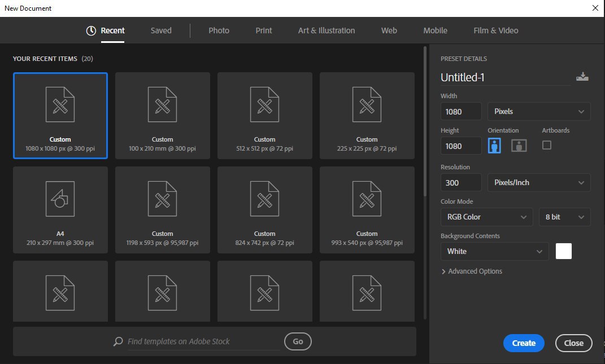
Task: Switch to the Print tab
Action: [x=264, y=30]
